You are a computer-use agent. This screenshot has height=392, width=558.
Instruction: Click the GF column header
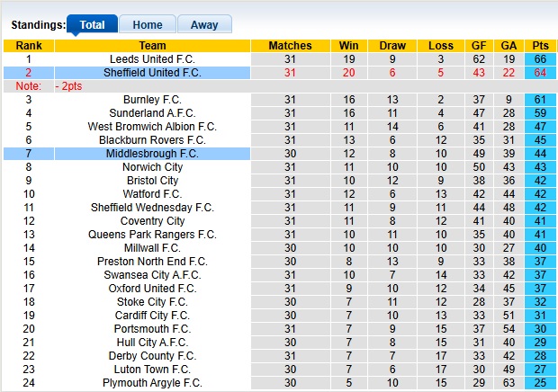(x=479, y=46)
